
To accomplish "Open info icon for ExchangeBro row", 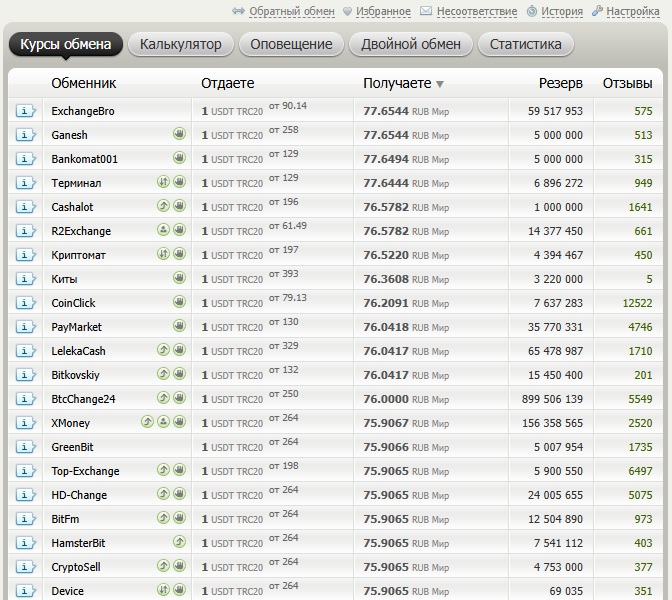I will pyautogui.click(x=25, y=111).
